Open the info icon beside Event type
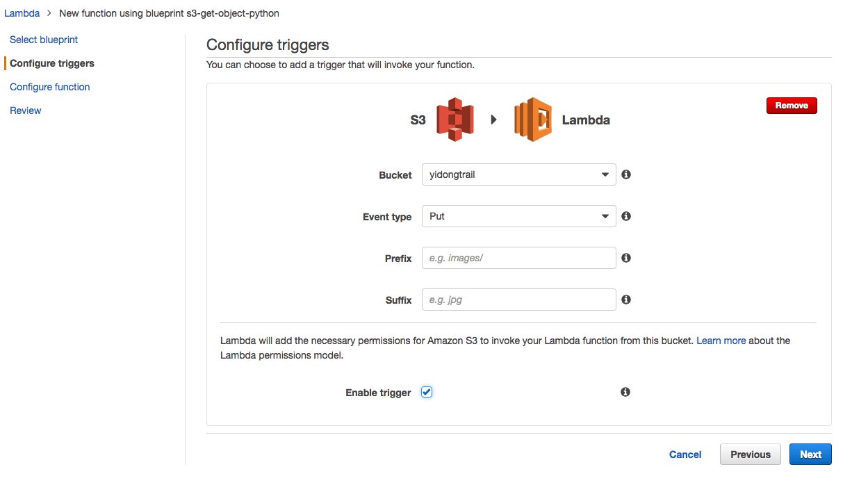Screen dimensions: 868x499 point(626,216)
